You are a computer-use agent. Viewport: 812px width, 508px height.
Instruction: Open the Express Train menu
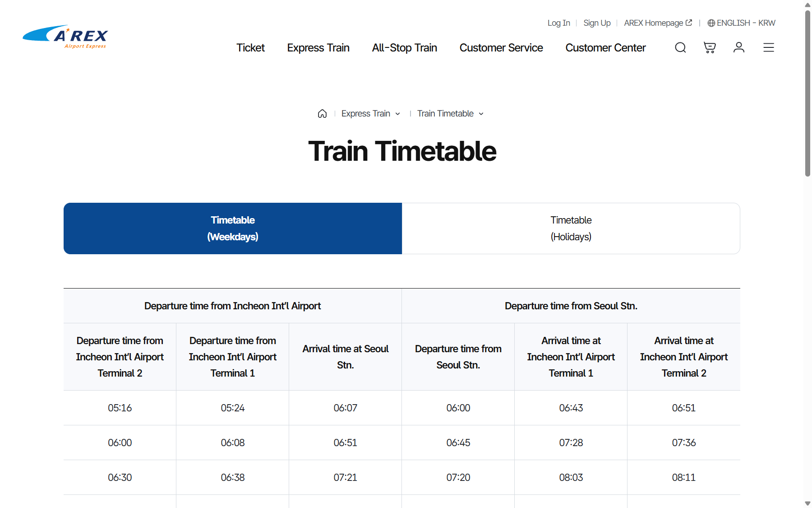point(318,47)
